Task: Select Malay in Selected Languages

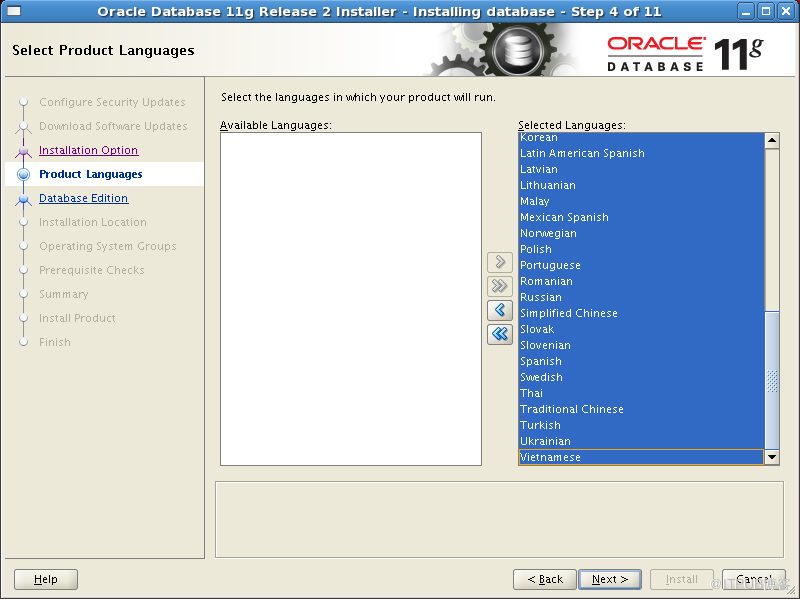Action: [x=641, y=201]
